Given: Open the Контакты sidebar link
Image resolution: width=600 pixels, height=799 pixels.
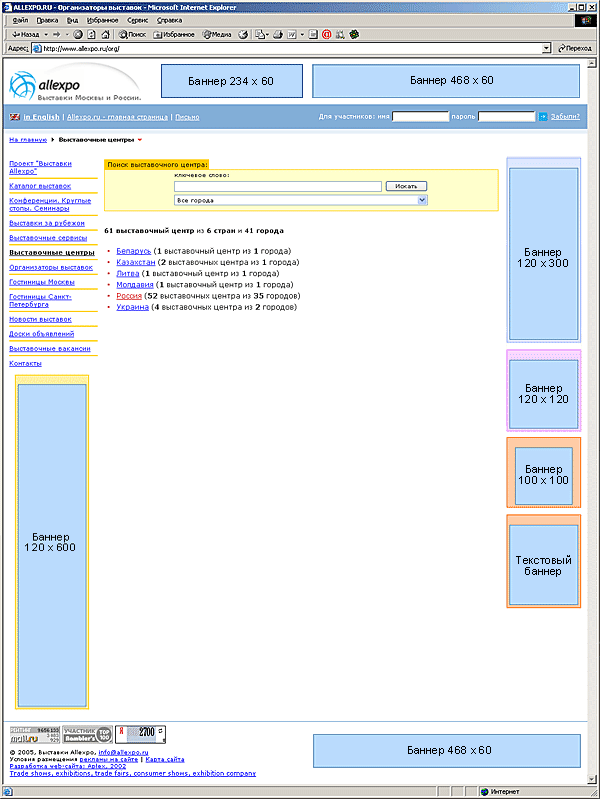Looking at the screenshot, I should point(25,364).
